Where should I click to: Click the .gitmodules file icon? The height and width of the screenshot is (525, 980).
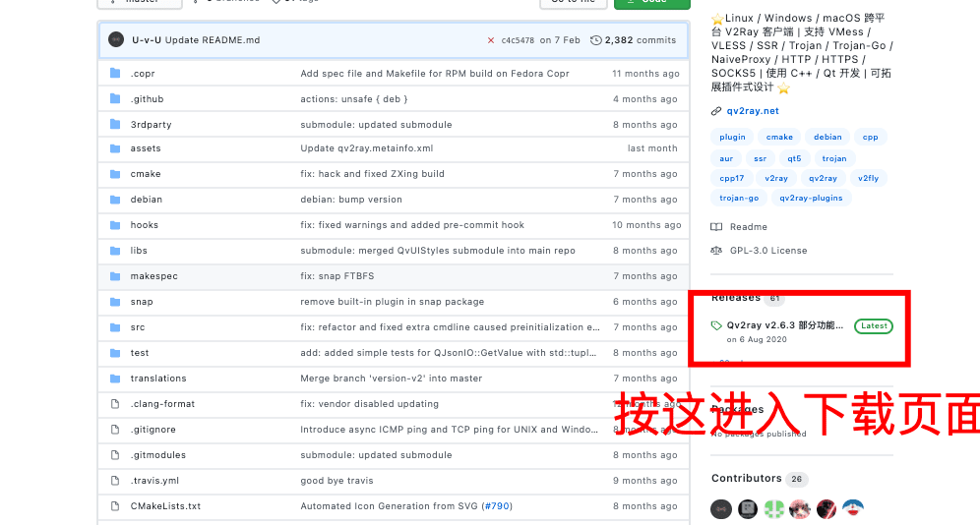115,455
